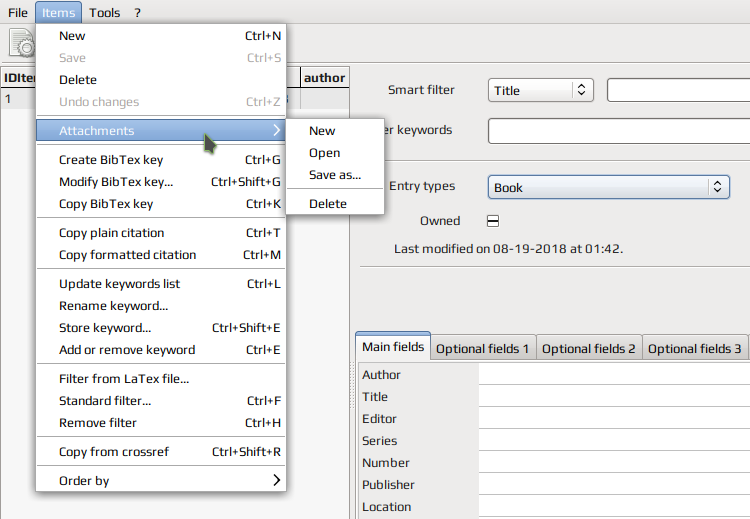Select Create BibTex key
This screenshot has height=519, width=750.
[161, 160]
